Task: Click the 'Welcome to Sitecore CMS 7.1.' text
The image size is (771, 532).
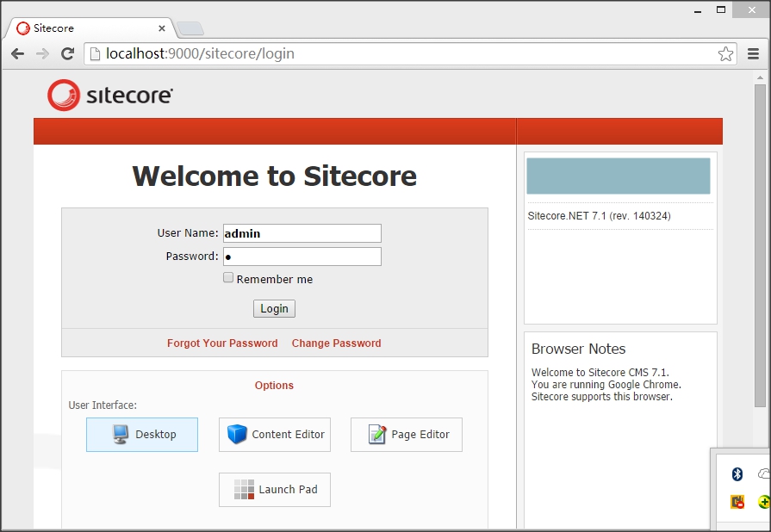Action: click(600, 372)
